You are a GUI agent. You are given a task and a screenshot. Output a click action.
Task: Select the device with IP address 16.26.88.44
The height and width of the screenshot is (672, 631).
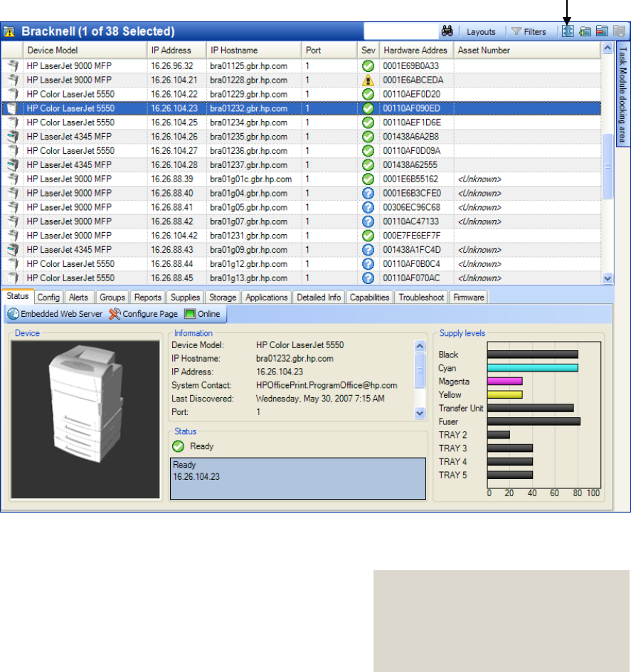301,264
